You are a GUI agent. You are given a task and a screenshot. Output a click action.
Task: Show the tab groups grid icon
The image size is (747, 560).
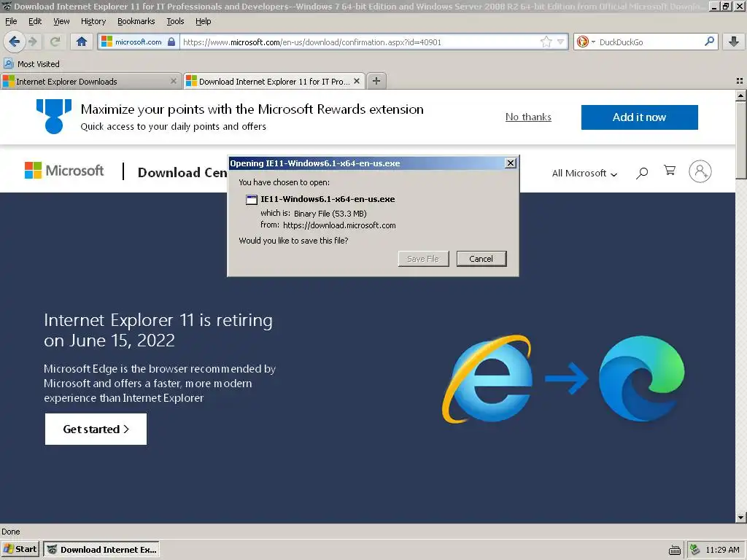(740, 82)
